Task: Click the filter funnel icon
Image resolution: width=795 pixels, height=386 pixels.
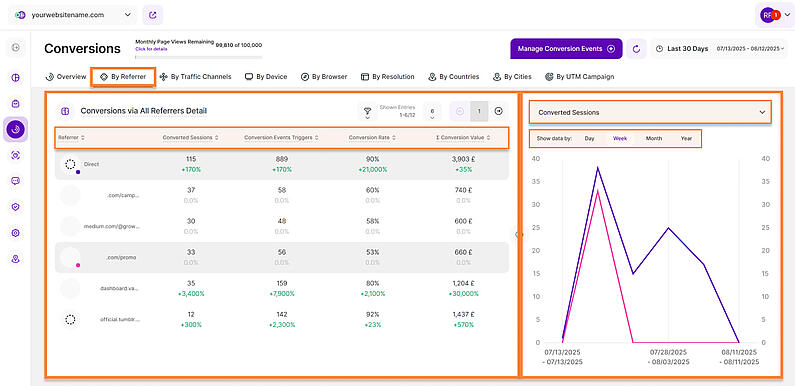Action: tap(367, 111)
